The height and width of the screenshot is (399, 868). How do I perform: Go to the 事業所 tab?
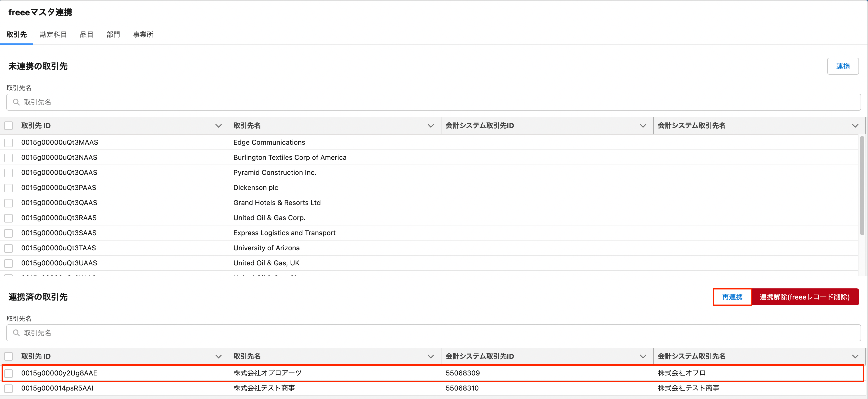143,34
